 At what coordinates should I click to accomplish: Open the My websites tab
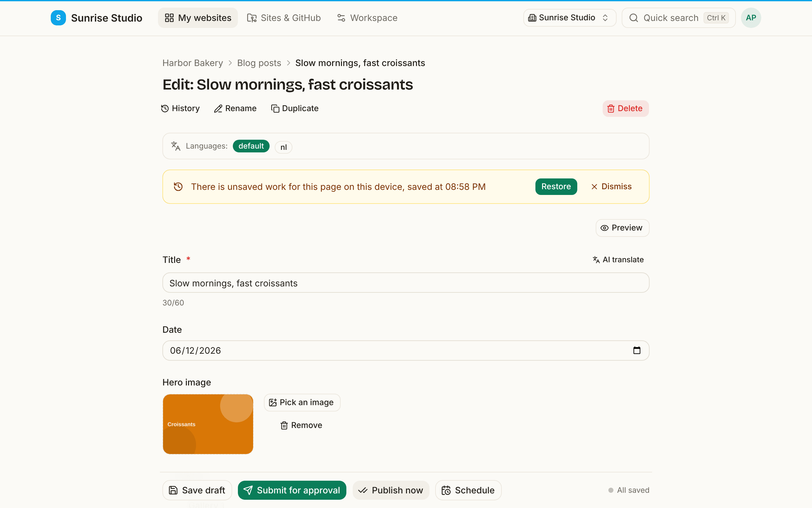198,18
